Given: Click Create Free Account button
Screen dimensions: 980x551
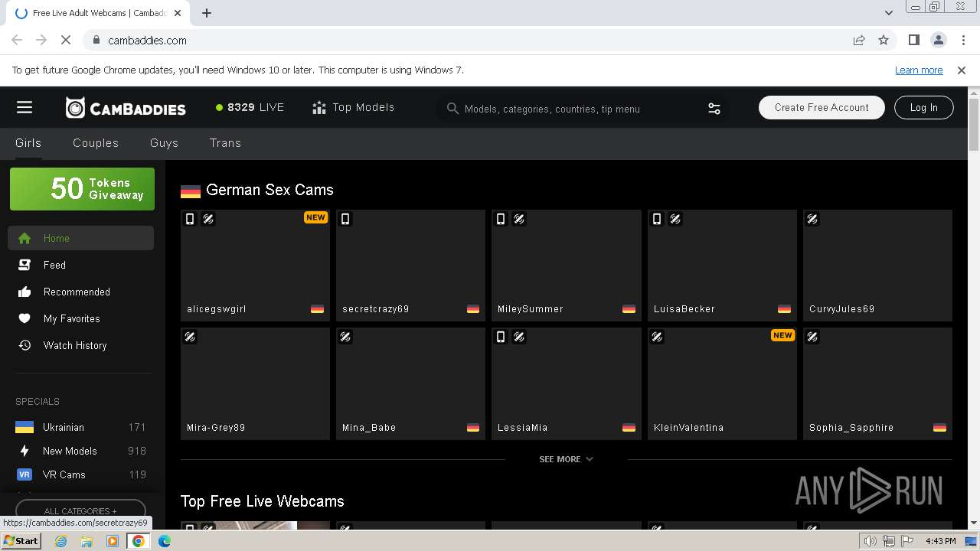Looking at the screenshot, I should (x=822, y=108).
